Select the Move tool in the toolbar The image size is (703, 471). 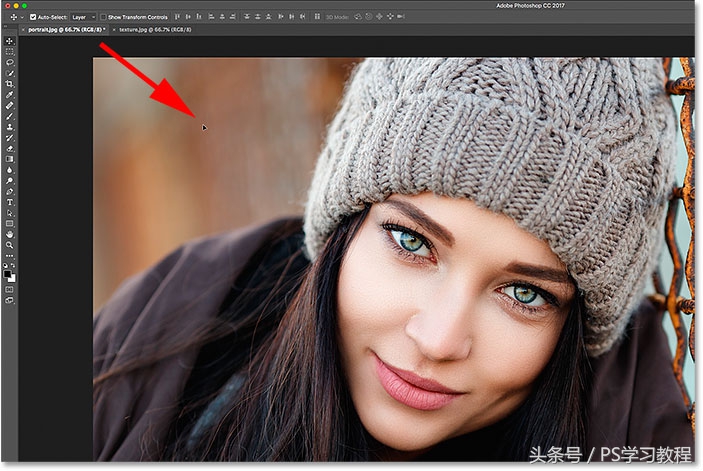click(x=10, y=41)
